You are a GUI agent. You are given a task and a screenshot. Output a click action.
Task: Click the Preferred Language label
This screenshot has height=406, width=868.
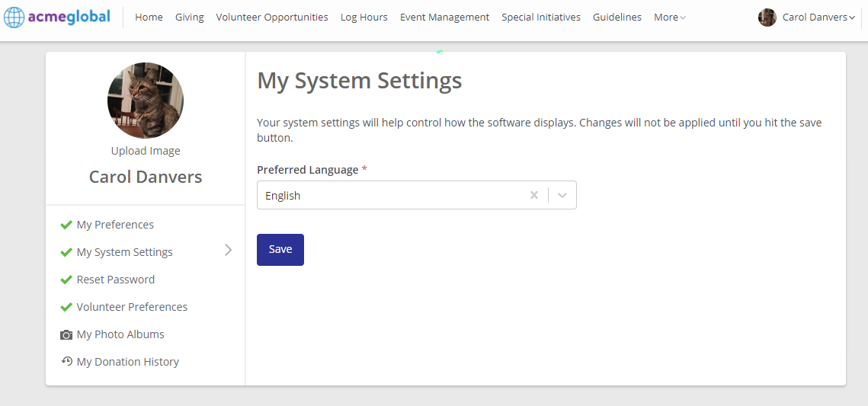tap(308, 170)
